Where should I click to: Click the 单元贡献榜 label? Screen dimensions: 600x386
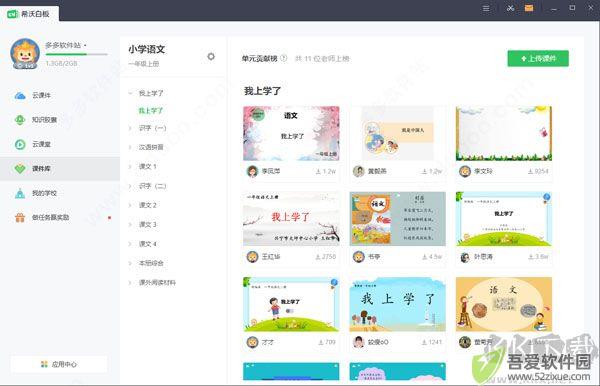pyautogui.click(x=259, y=59)
